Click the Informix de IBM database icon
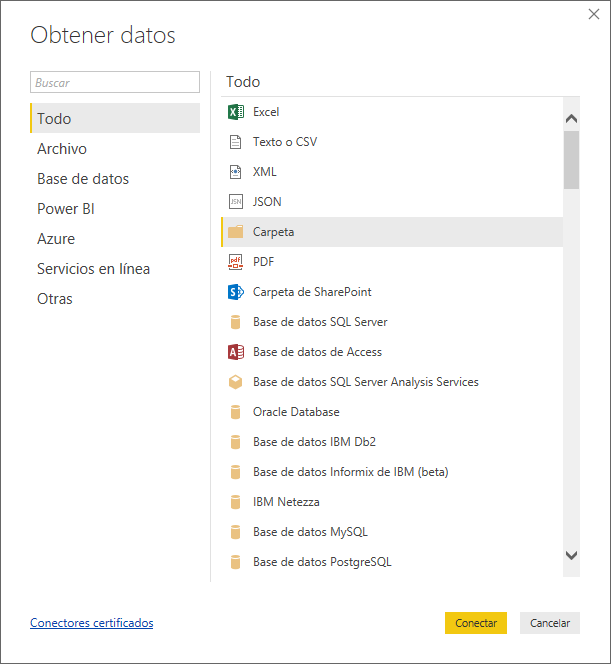The image size is (611, 664). coord(235,472)
